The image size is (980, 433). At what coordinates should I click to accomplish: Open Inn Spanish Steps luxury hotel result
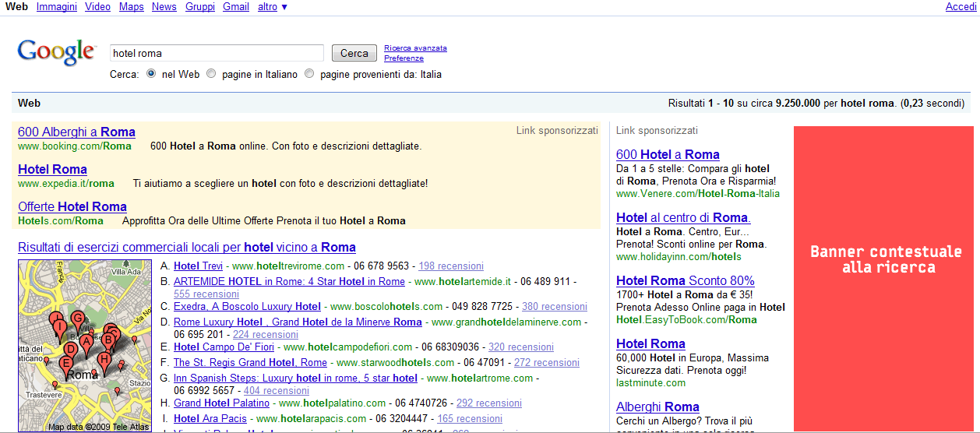295,378
